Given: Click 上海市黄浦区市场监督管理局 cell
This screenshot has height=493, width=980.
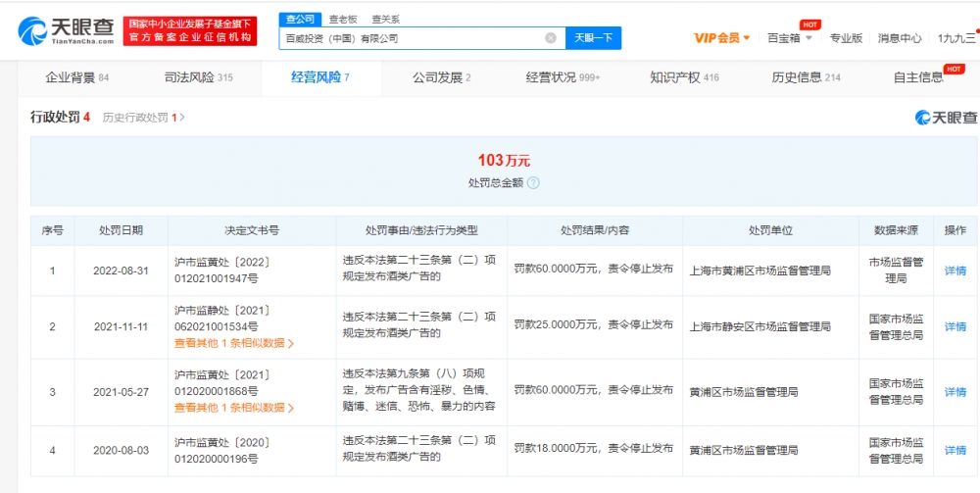Looking at the screenshot, I should coord(759,271).
